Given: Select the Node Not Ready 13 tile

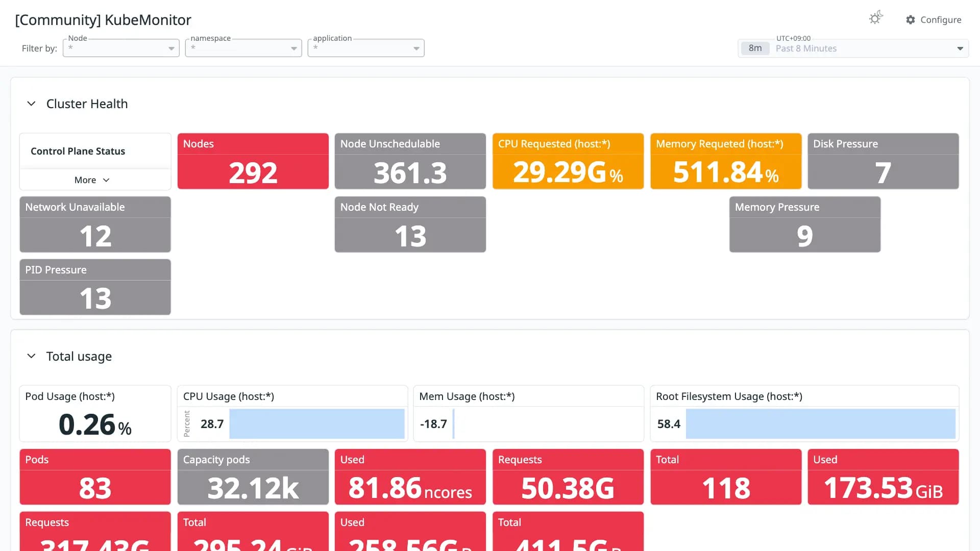Looking at the screenshot, I should (x=410, y=224).
